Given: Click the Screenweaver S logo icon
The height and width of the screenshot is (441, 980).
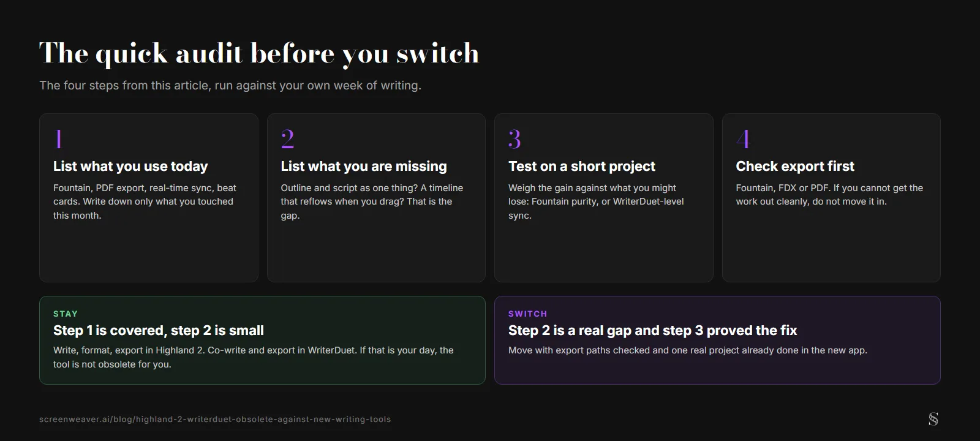Looking at the screenshot, I should click(x=933, y=419).
